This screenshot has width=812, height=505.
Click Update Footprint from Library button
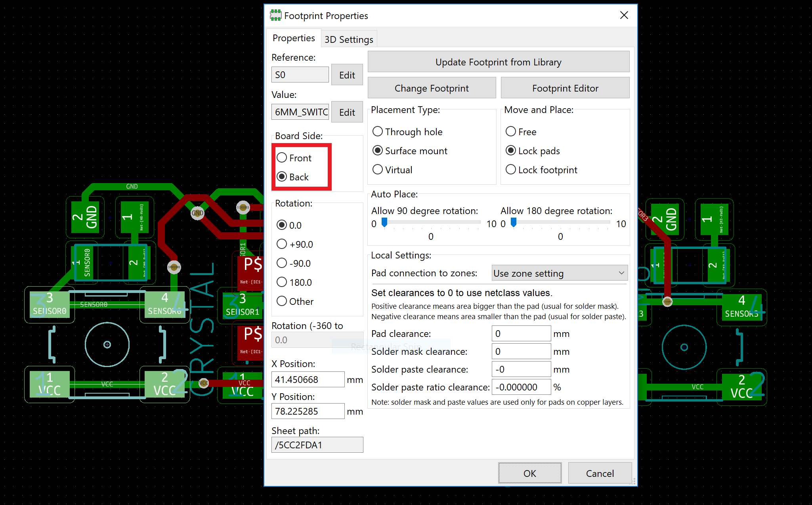(498, 62)
